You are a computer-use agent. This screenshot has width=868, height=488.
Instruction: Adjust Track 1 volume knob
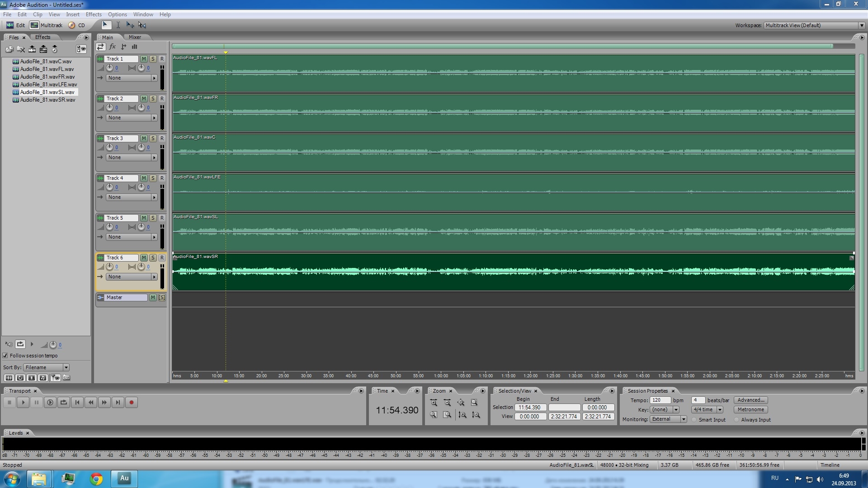click(x=109, y=68)
